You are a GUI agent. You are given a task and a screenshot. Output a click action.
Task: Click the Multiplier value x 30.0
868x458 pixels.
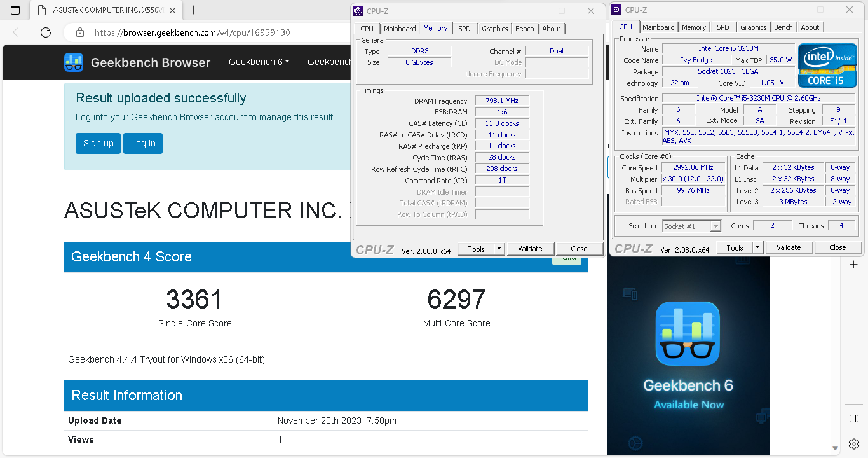[693, 179]
